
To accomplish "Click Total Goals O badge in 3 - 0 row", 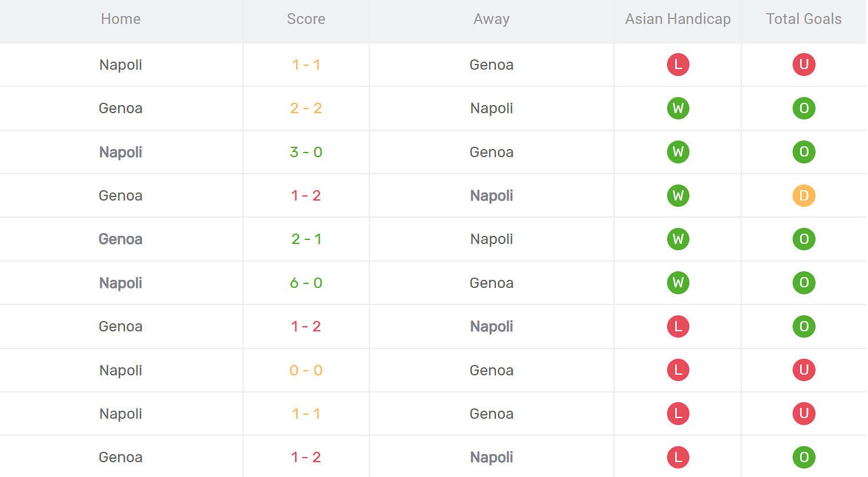I will [804, 152].
